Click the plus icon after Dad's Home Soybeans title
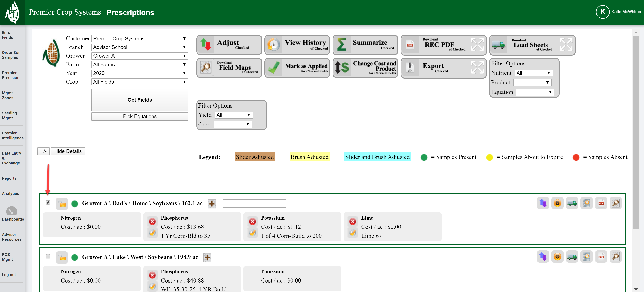 (x=212, y=204)
